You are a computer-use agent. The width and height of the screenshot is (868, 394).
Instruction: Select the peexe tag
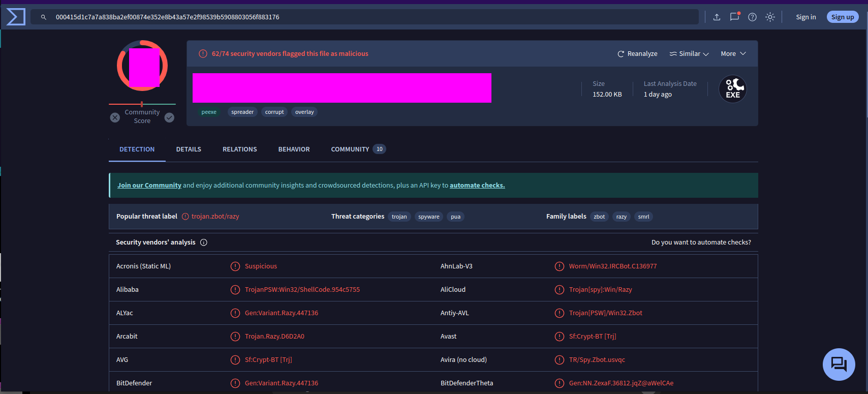(x=209, y=112)
